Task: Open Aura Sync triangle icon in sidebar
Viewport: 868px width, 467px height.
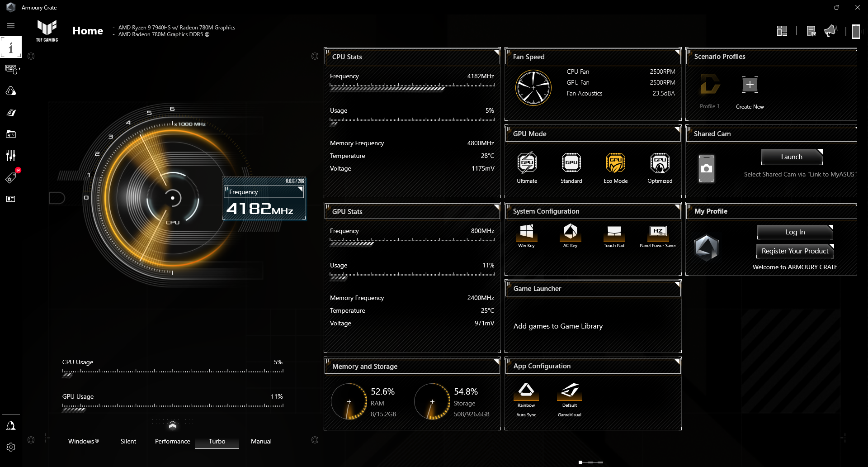Action: click(x=11, y=91)
